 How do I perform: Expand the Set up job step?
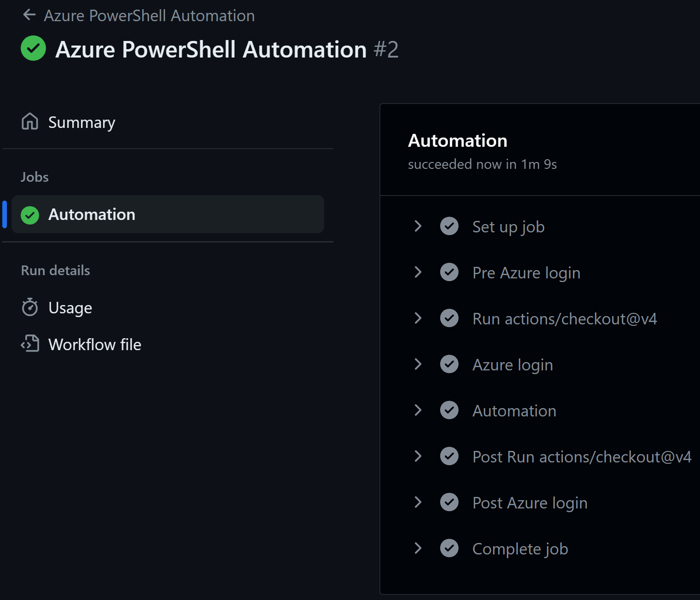(418, 226)
